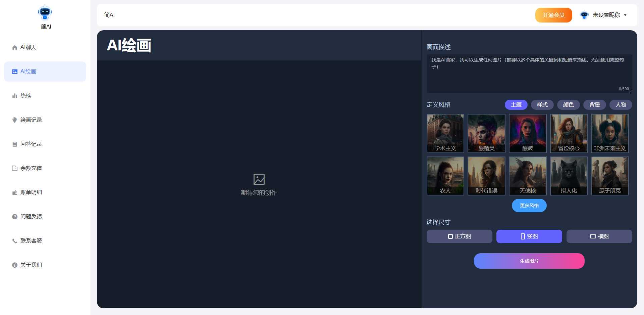This screenshot has height=315, width=644.
Task: Go to 余额充值 via the sidebar icon
Action: coord(14,168)
